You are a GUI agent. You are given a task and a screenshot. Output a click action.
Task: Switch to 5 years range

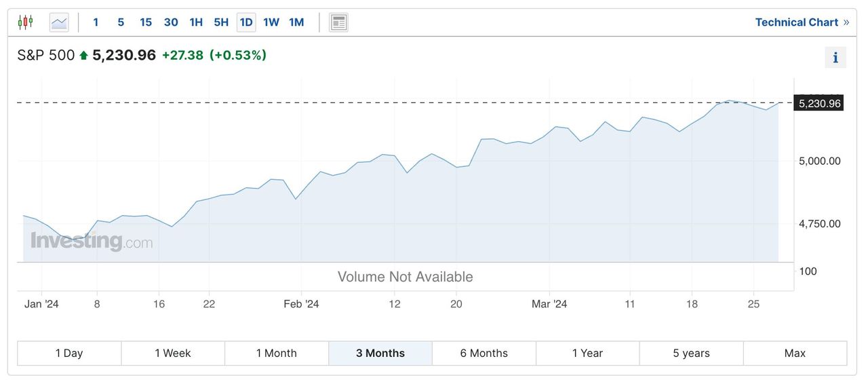click(691, 353)
